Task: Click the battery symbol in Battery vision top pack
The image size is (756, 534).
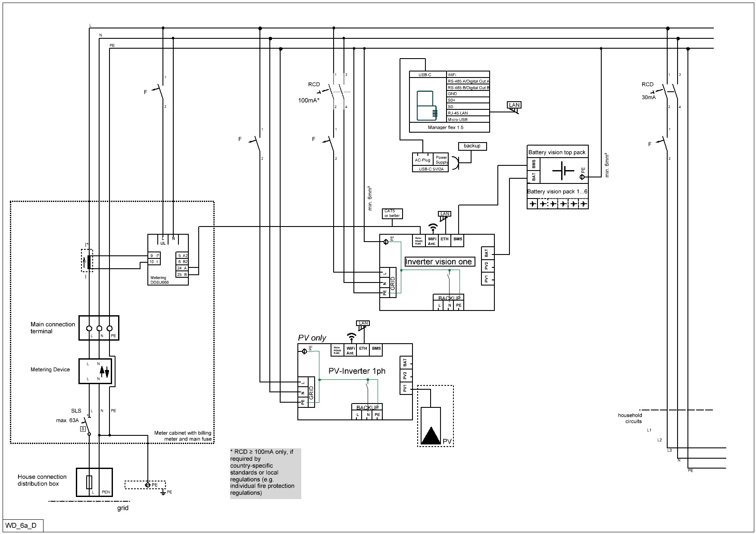Action: [563, 171]
